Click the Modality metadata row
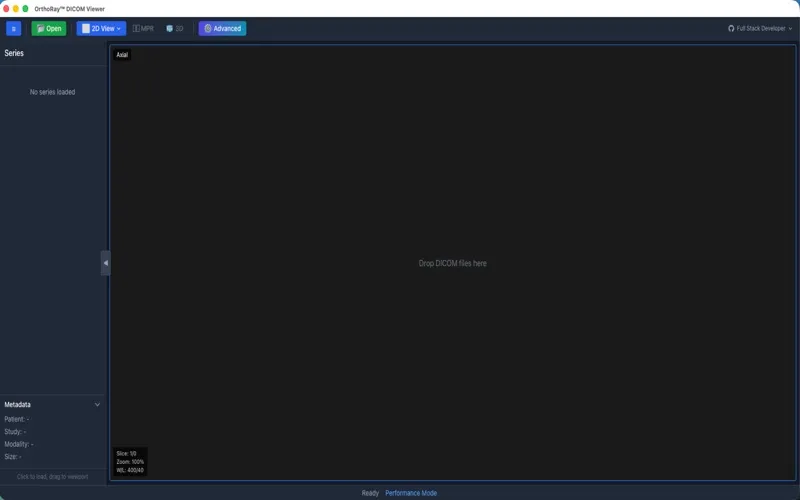The image size is (800, 500). click(x=18, y=444)
